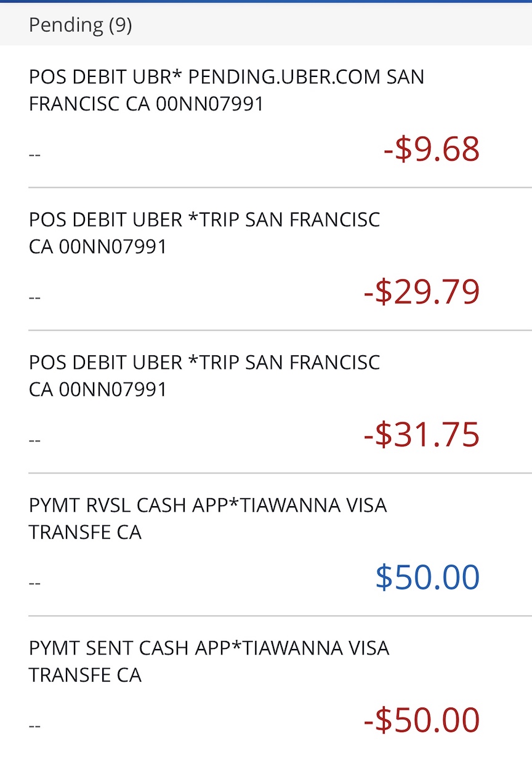
Task: Tap the -$31.75 red amount
Action: (x=422, y=435)
